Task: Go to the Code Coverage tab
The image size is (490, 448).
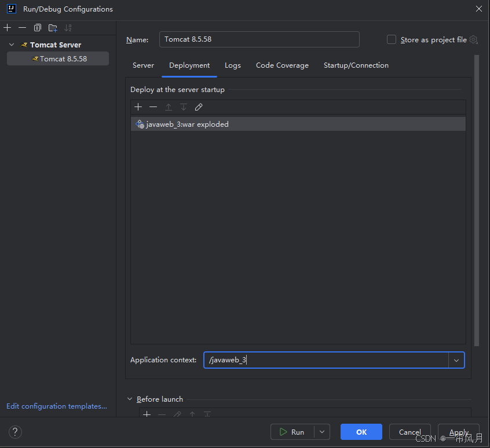Action: (282, 65)
